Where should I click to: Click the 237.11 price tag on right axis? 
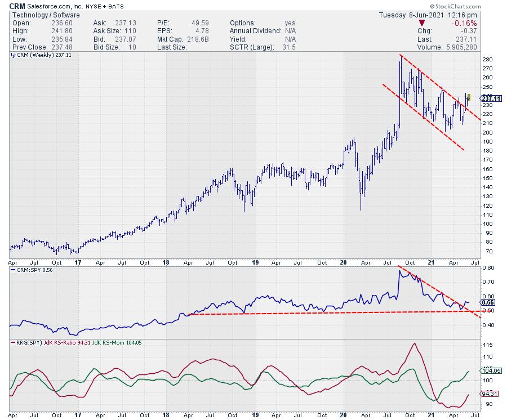[490, 98]
